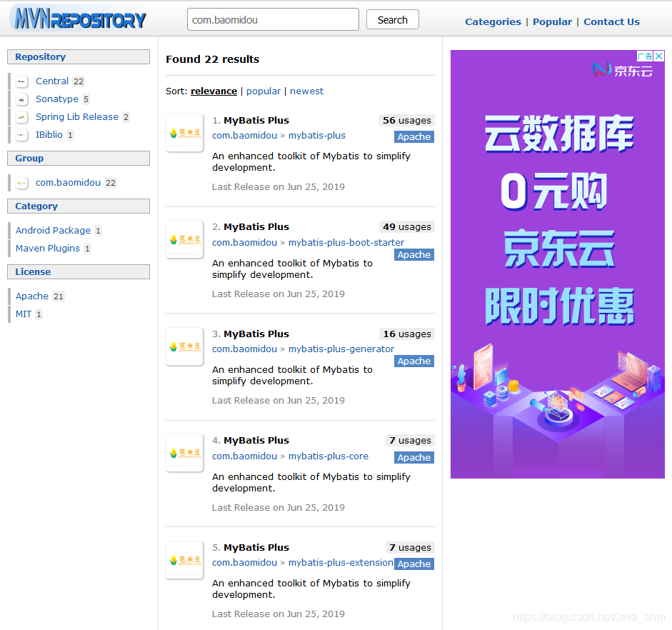Filter by MIT license
Image resolution: width=672 pixels, height=630 pixels.
click(x=24, y=314)
